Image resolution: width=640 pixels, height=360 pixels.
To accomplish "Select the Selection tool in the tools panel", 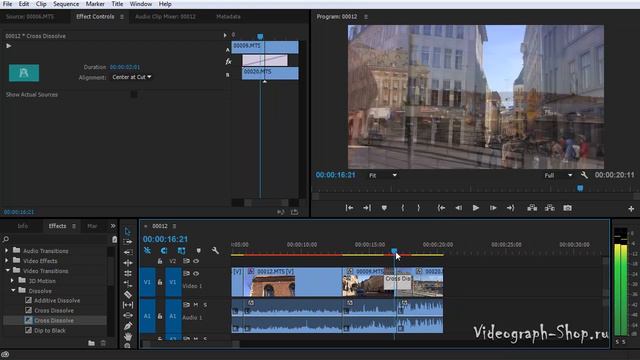I will click(127, 231).
